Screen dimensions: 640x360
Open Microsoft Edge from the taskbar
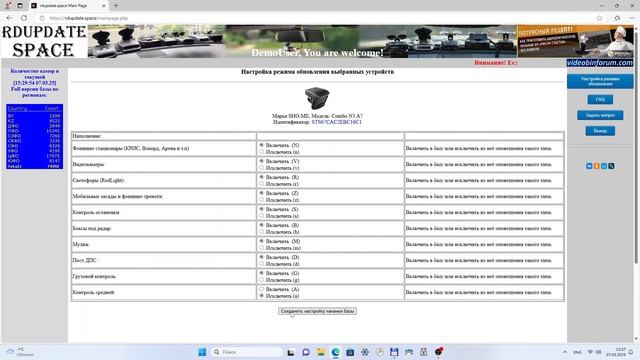click(336, 352)
